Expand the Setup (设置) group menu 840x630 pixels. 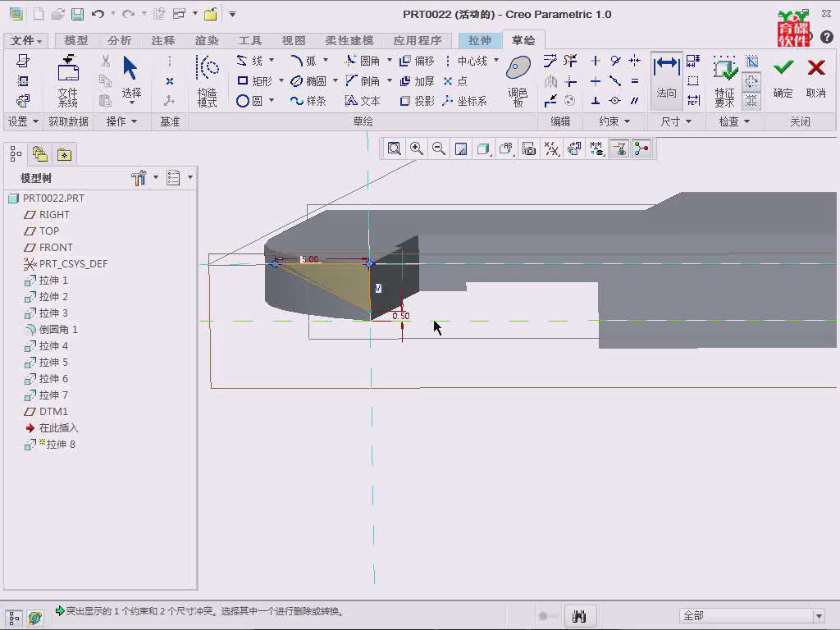tap(22, 121)
